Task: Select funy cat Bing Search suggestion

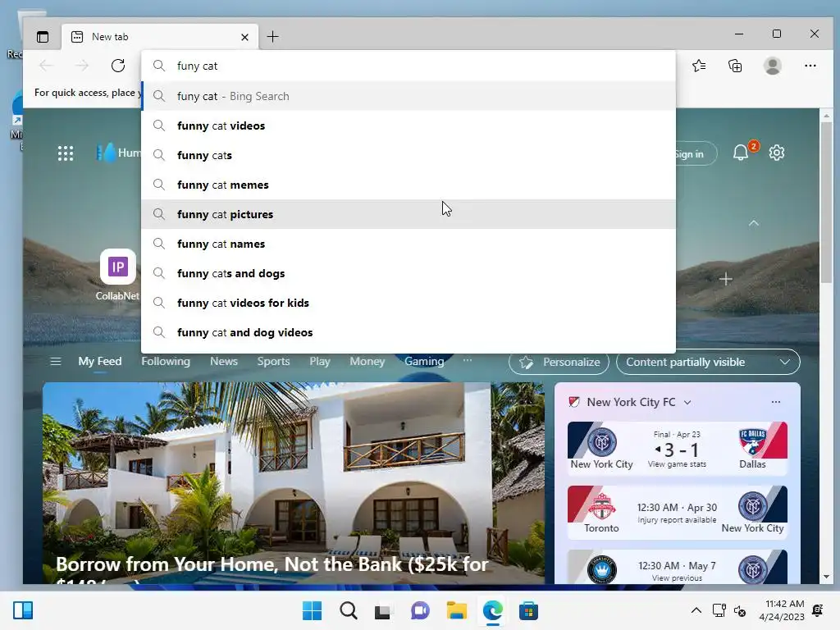Action: [409, 97]
